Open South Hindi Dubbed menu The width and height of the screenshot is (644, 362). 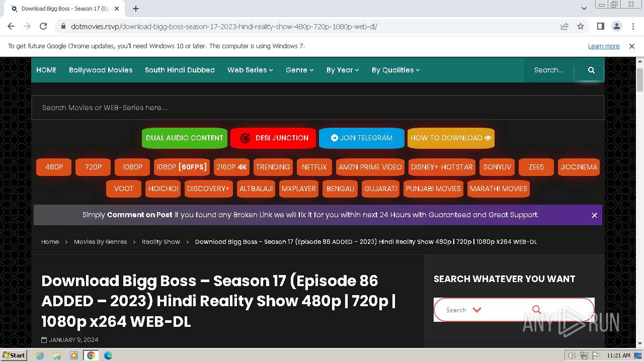(x=180, y=70)
